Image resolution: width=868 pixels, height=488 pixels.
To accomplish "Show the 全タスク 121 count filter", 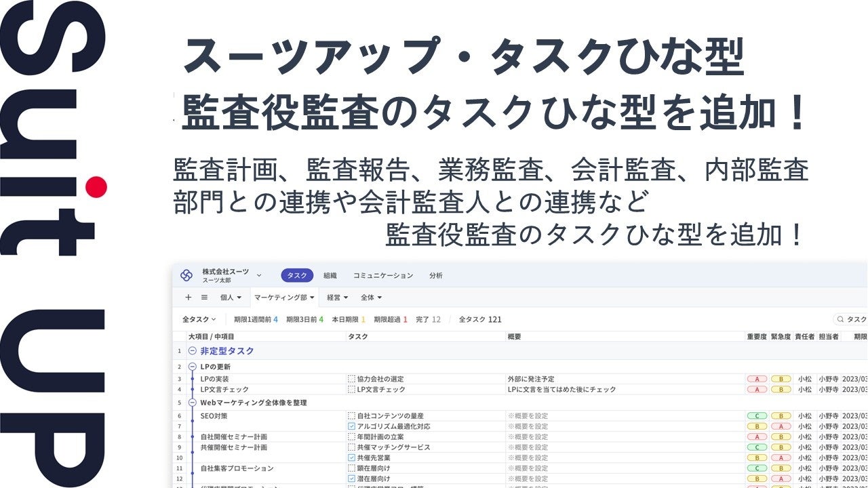I will 480,319.
